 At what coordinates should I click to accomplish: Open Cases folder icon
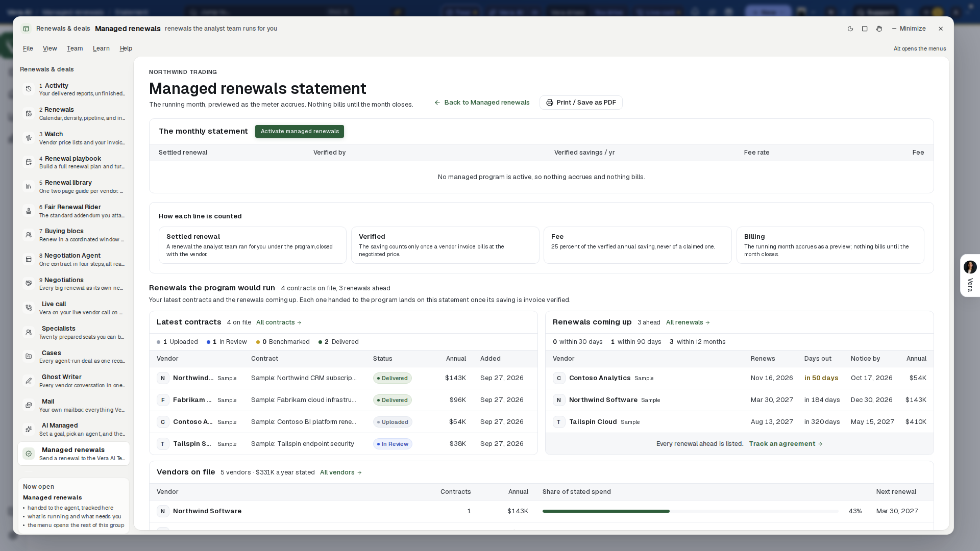(x=29, y=357)
